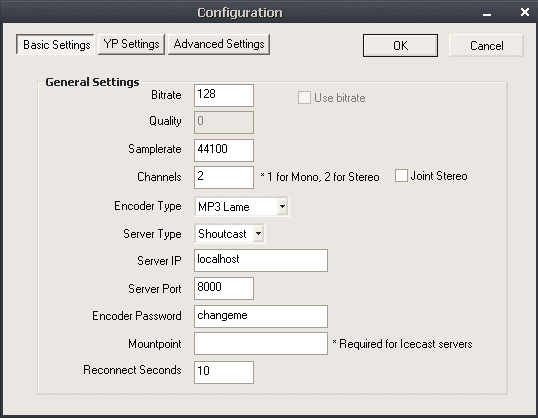This screenshot has width=538, height=418.
Task: Click the Server IP text field
Action: 261,260
